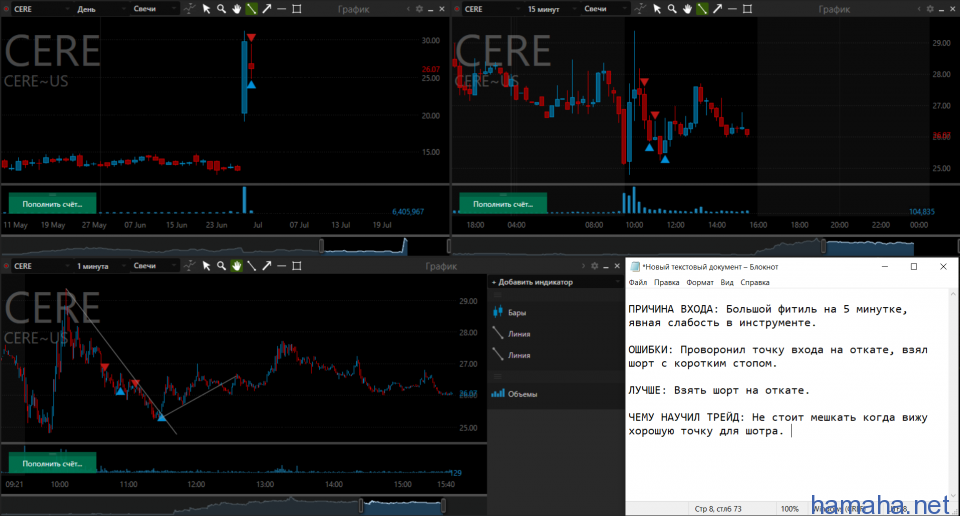Select the arrow tool in the 15-minute chart
The image size is (960, 516).
coord(718,9)
